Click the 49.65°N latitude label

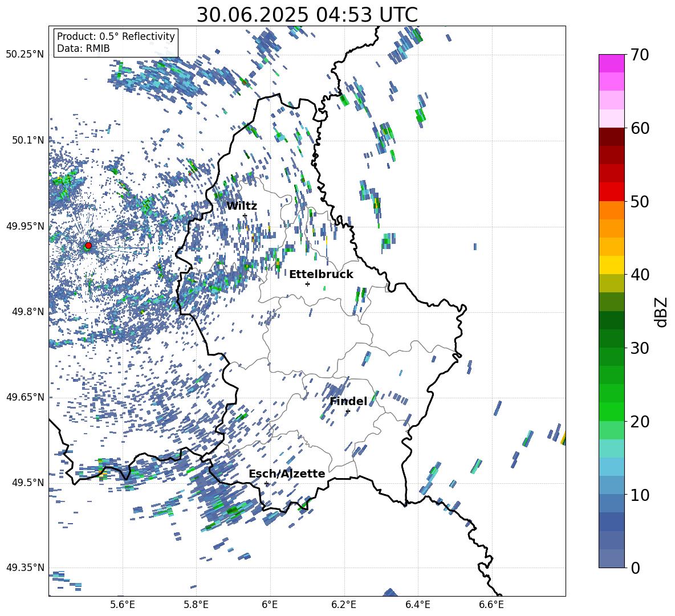(x=25, y=397)
